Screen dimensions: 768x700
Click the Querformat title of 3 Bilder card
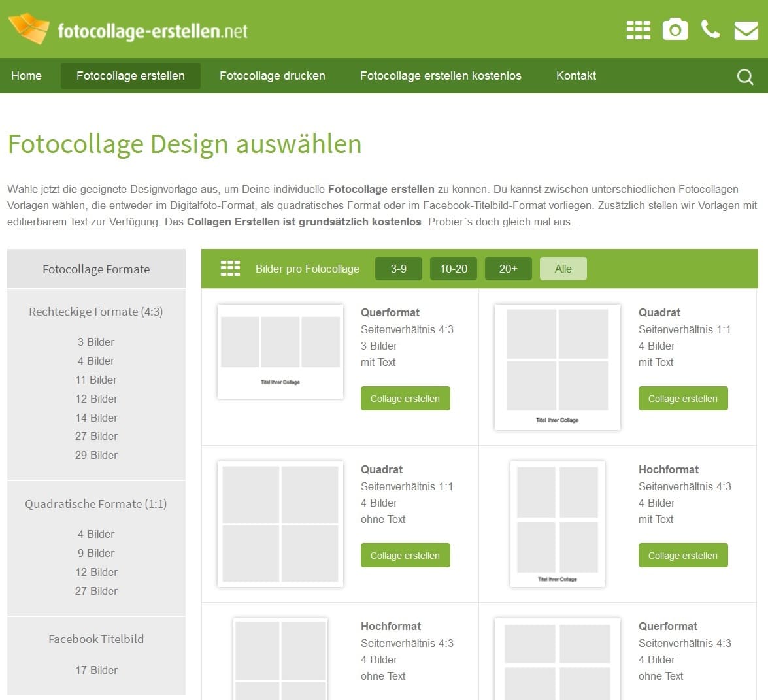point(390,312)
